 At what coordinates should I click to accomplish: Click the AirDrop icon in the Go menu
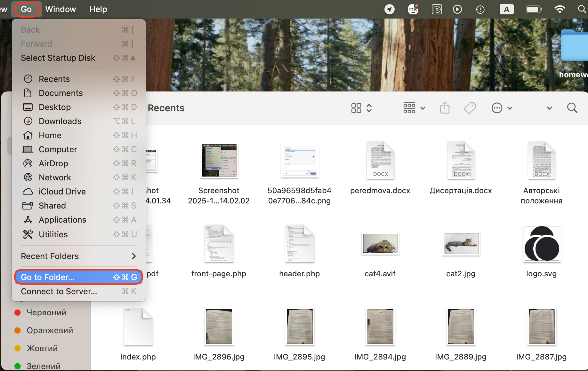click(28, 163)
